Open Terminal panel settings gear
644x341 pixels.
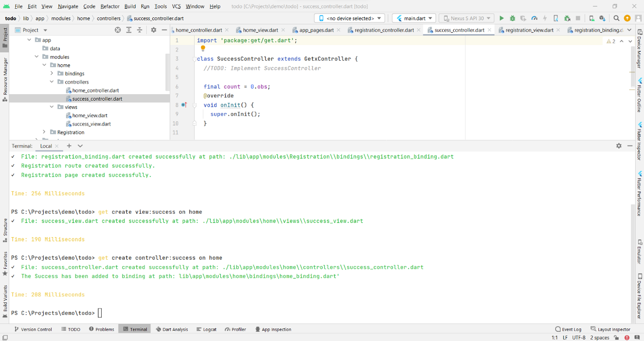point(619,146)
